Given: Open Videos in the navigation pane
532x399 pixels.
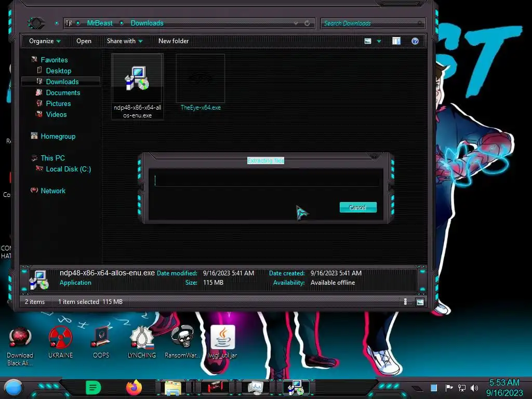Looking at the screenshot, I should tap(56, 114).
